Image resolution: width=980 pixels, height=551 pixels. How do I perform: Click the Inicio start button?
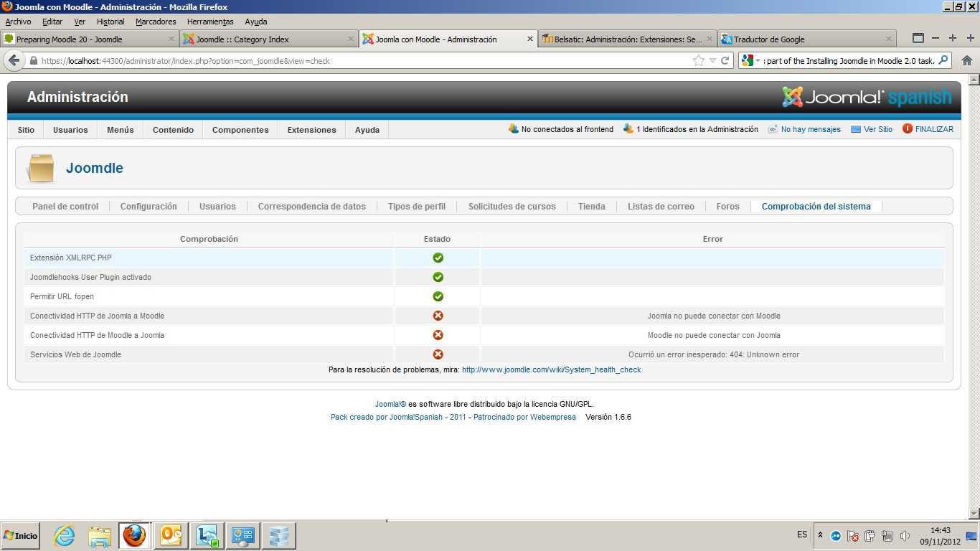tap(20, 536)
